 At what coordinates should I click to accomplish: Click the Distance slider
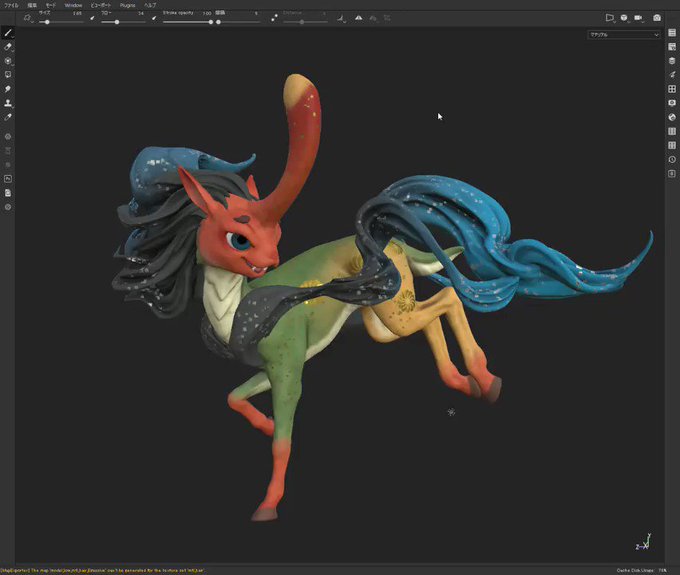(x=305, y=22)
